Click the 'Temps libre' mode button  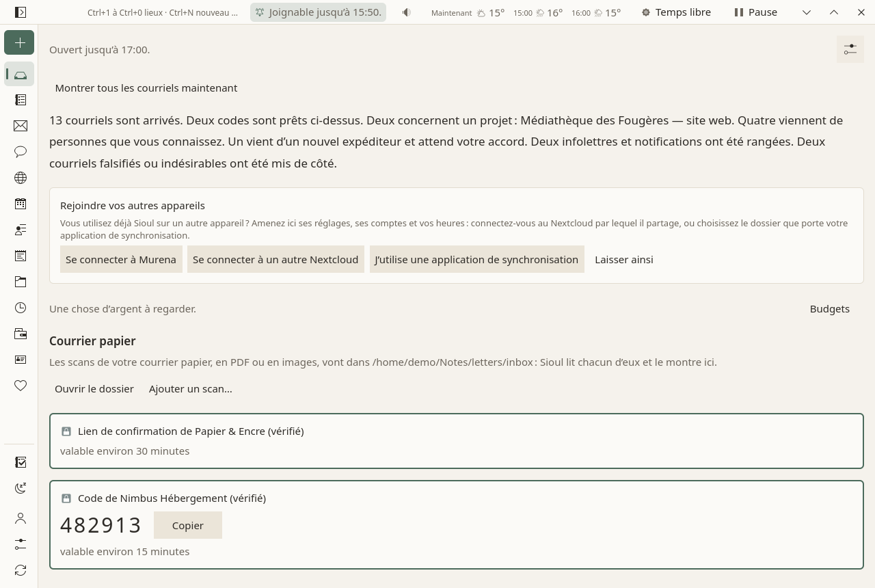pos(676,12)
